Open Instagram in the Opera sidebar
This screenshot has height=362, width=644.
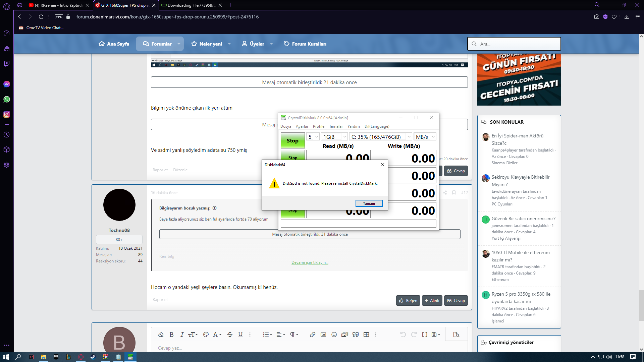pos(7,114)
